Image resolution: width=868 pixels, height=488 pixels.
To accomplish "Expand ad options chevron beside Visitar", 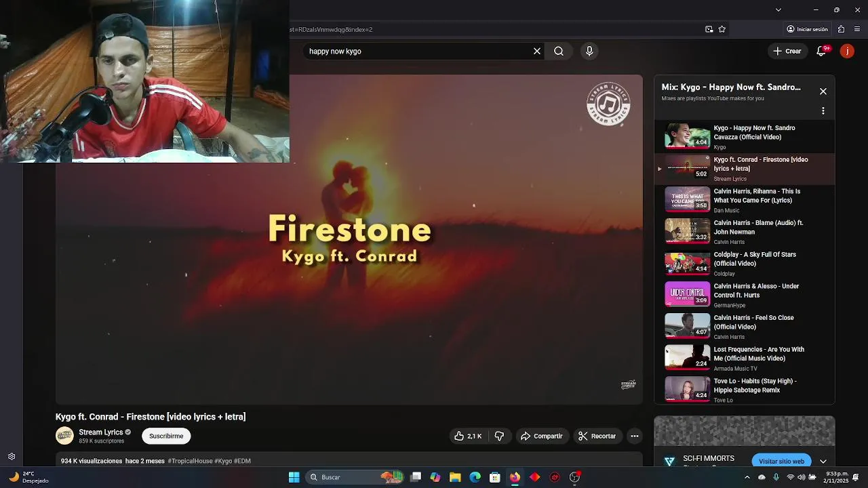I will click(x=823, y=461).
